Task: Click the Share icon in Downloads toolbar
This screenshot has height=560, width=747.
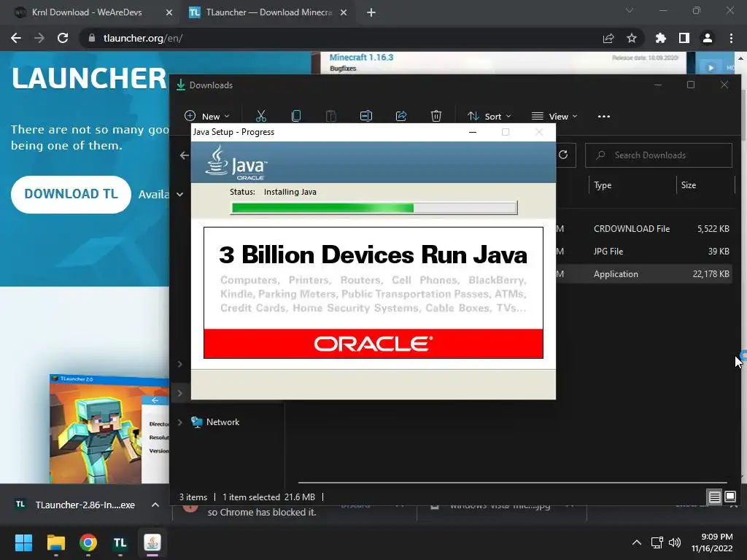Action: [401, 116]
